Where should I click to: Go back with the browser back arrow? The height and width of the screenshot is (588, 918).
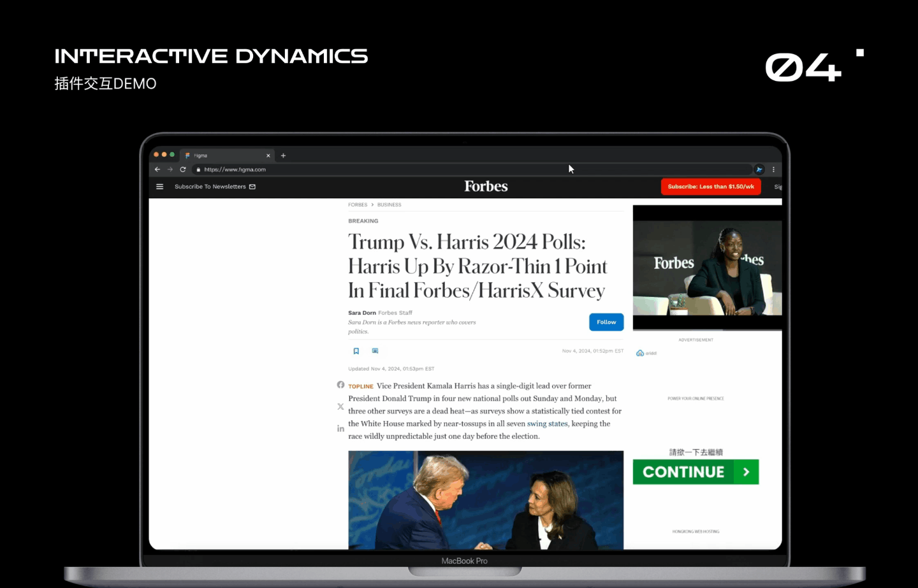(157, 169)
